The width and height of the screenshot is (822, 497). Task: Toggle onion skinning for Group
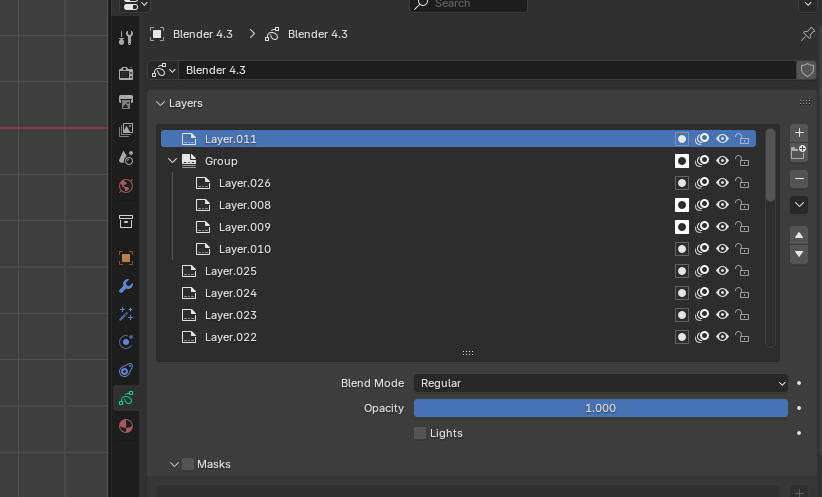[x=702, y=161]
